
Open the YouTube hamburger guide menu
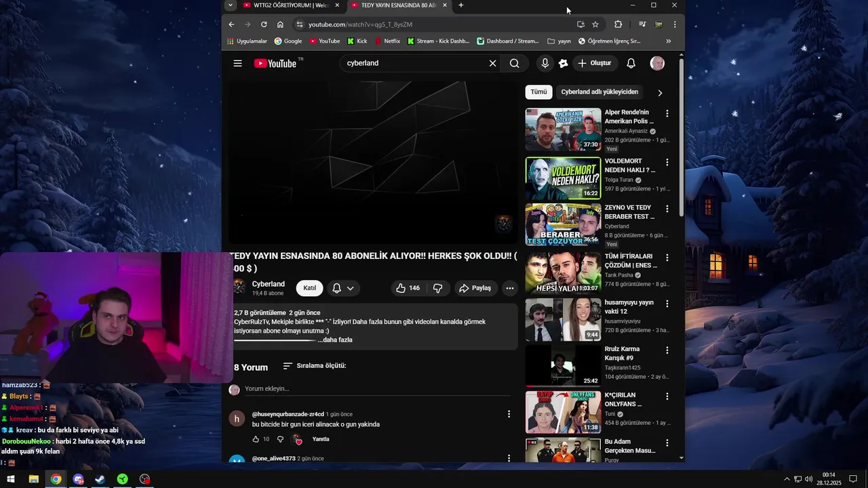[x=237, y=63]
